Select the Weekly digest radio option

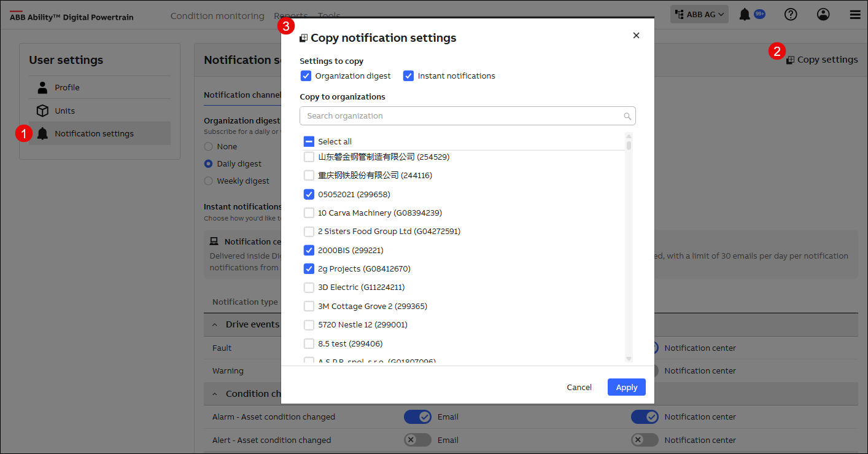tap(209, 181)
